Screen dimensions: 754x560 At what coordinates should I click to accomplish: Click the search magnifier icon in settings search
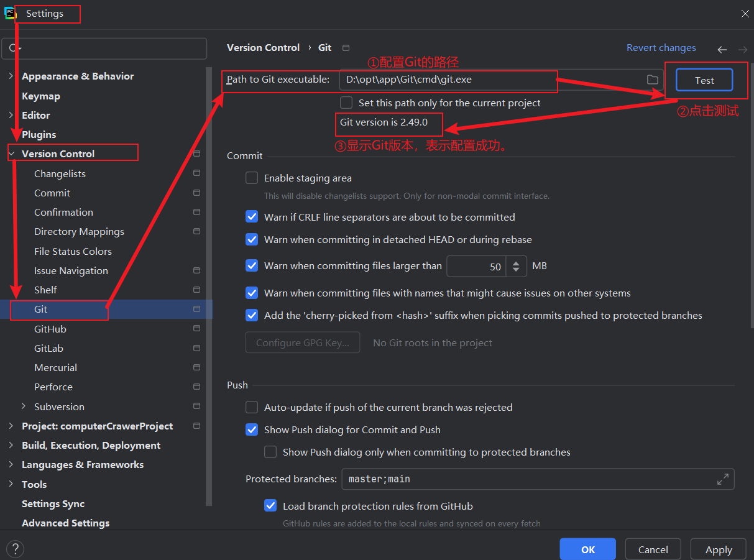[15, 48]
